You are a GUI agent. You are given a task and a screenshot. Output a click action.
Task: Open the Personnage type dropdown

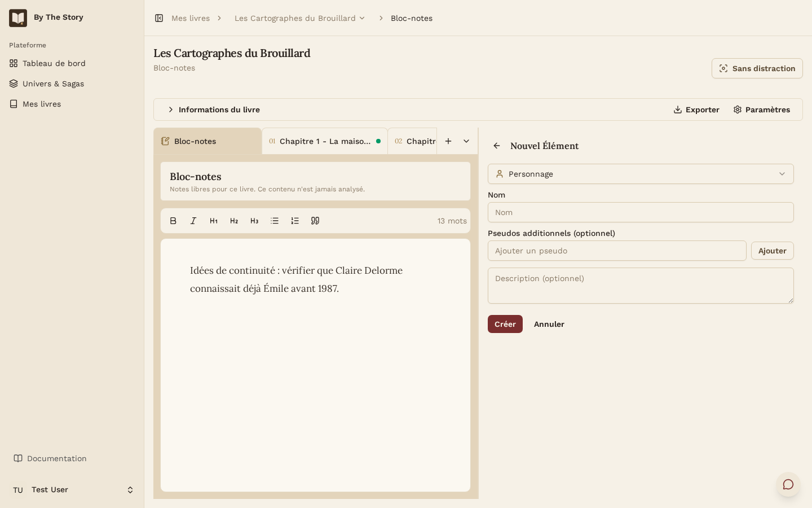(x=641, y=174)
